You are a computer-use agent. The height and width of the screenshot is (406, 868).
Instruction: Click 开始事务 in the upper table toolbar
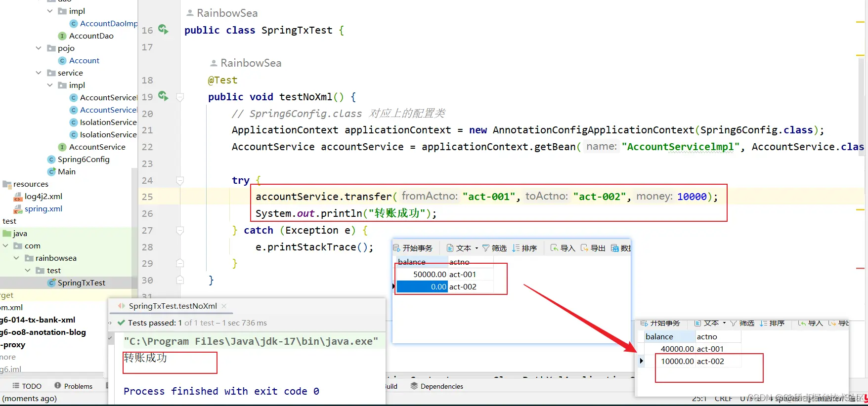pos(413,248)
